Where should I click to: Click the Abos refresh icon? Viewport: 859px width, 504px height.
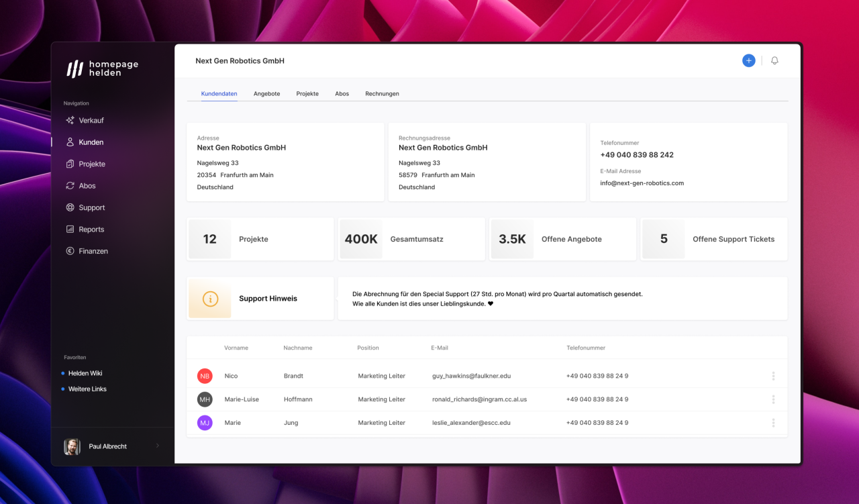point(70,186)
